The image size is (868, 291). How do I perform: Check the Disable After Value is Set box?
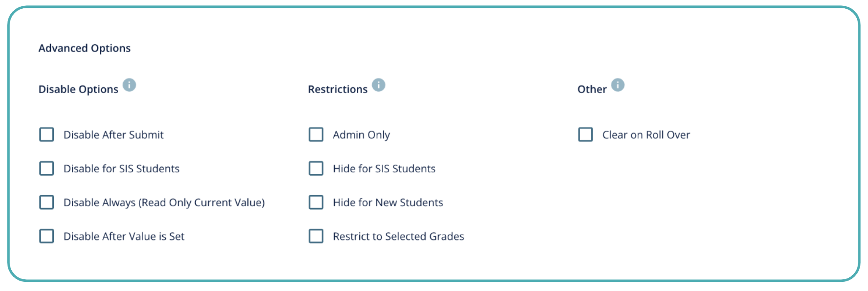click(x=46, y=236)
